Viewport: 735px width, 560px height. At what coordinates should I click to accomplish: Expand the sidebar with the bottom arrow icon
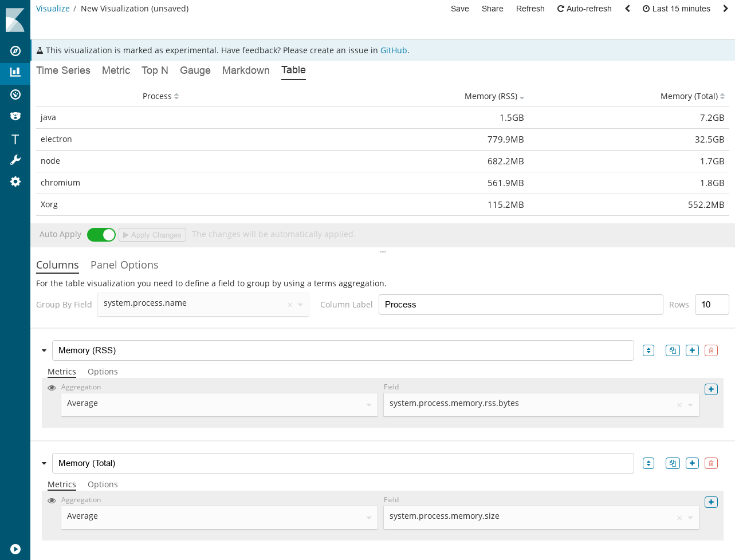click(x=15, y=549)
